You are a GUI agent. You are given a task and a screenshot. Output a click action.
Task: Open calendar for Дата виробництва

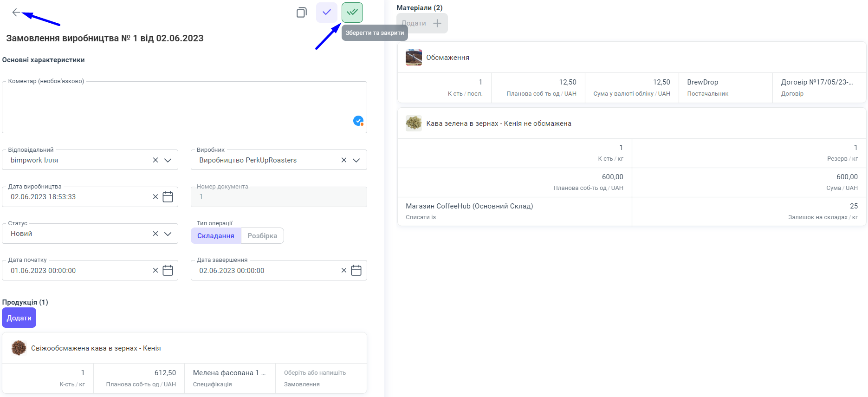[x=168, y=197]
